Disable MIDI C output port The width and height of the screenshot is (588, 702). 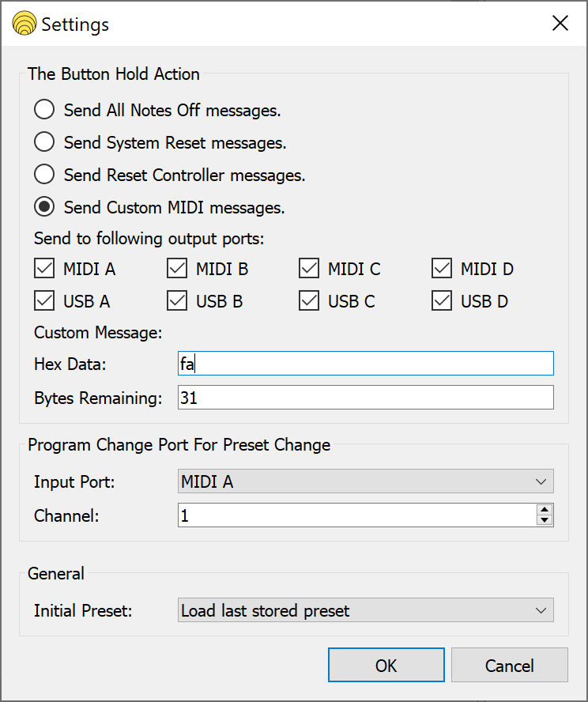pyautogui.click(x=309, y=269)
